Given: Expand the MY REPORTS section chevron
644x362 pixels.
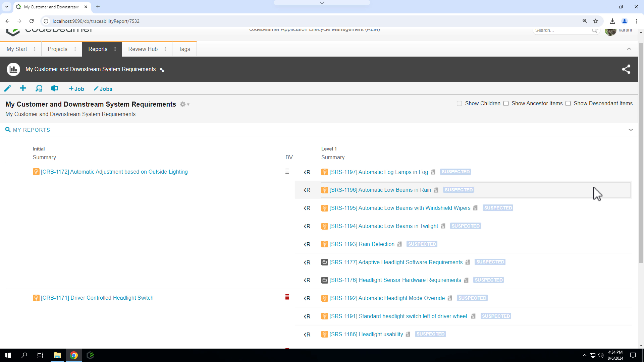Looking at the screenshot, I should (x=631, y=130).
